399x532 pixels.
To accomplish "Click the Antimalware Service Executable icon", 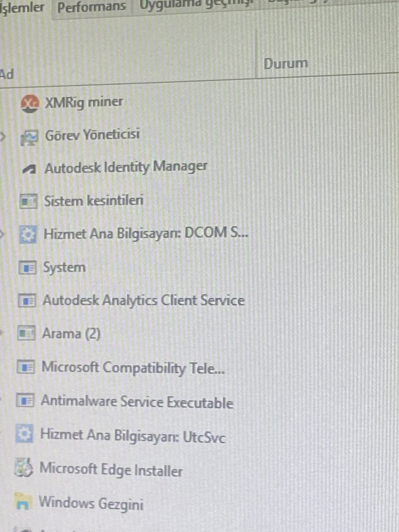I will point(25,400).
